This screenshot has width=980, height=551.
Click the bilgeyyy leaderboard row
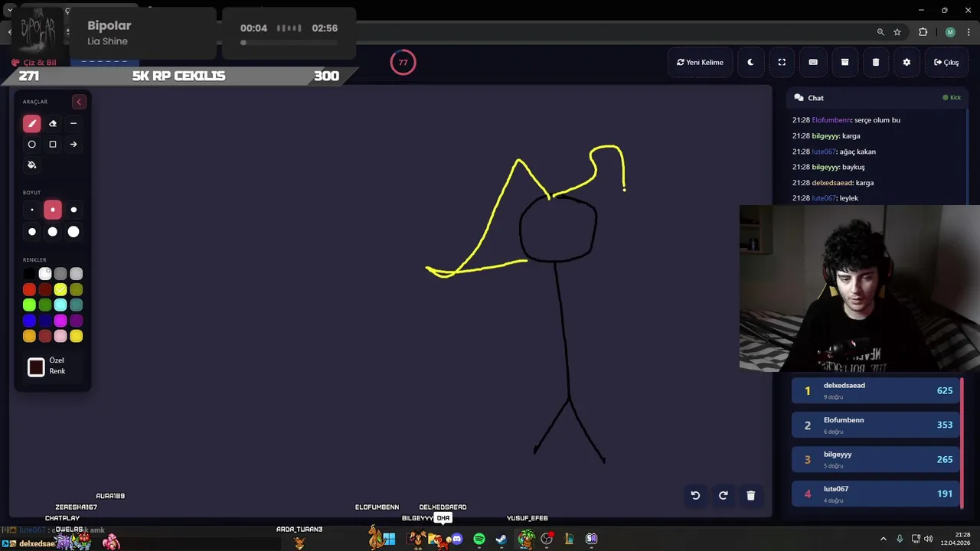[877, 459]
